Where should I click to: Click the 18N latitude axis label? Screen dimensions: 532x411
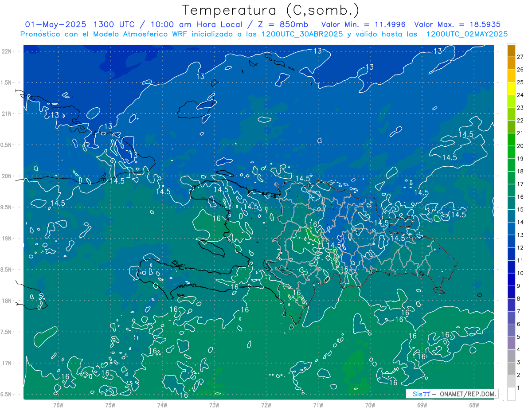coord(7,301)
